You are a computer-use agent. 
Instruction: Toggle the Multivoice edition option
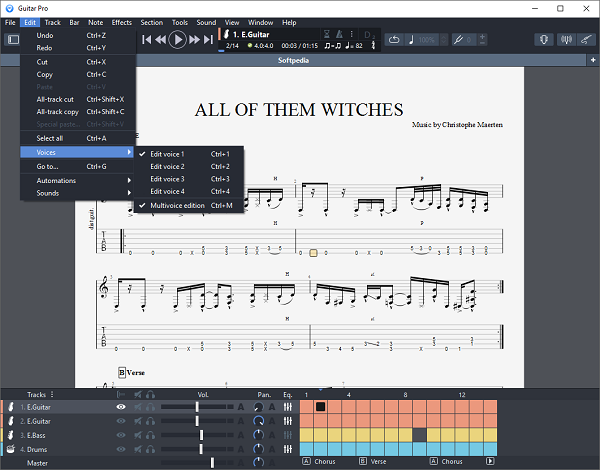click(190, 205)
